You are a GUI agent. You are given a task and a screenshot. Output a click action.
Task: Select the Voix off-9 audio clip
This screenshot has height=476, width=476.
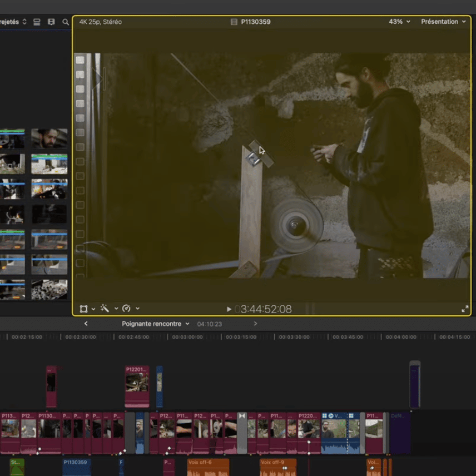click(278, 467)
